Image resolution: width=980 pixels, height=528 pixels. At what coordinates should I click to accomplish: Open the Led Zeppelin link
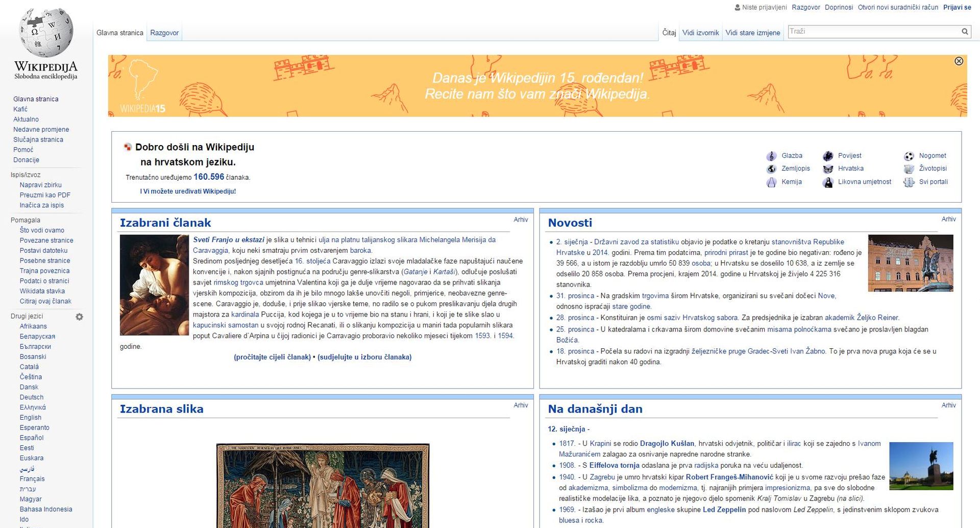pyautogui.click(x=724, y=510)
